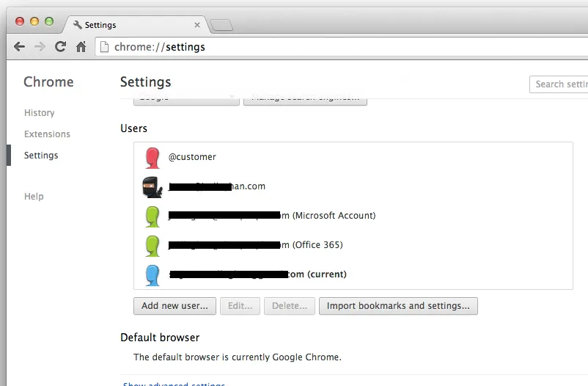Focus the chrome://settings address bar

pos(341,47)
